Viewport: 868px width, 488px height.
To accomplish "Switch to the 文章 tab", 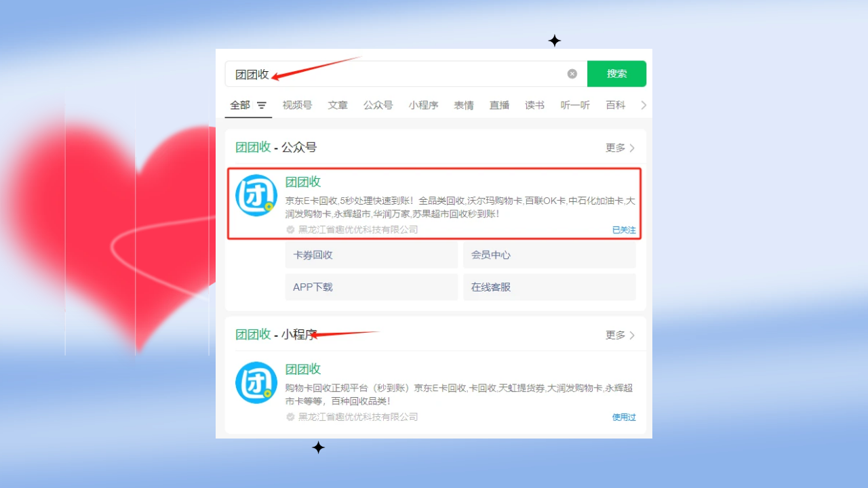I will [338, 105].
